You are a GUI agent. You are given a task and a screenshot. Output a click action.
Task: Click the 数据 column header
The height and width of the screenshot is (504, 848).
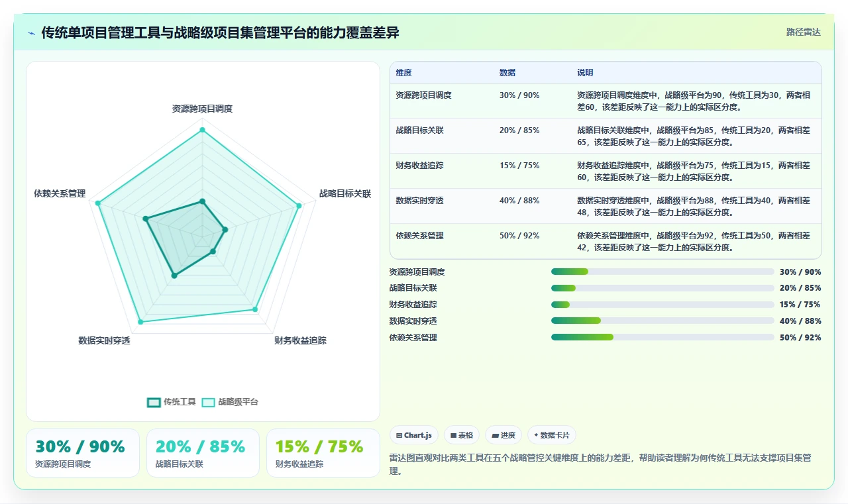507,73
